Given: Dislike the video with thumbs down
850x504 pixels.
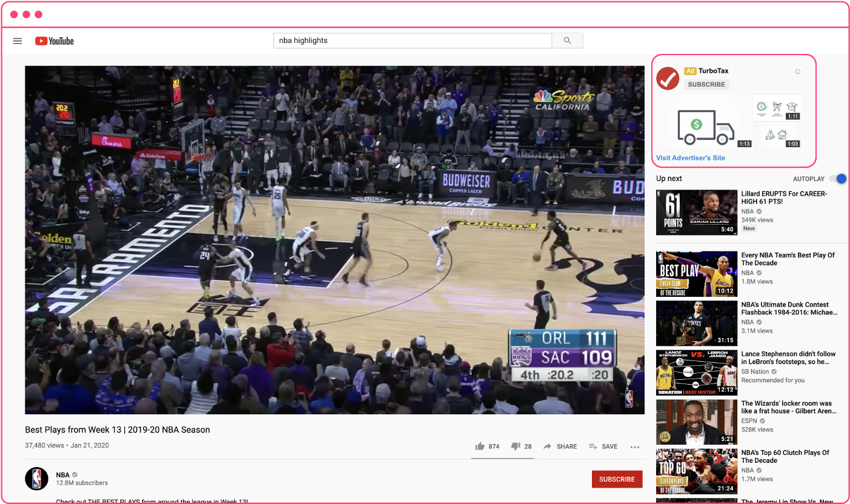Looking at the screenshot, I should tap(521, 446).
